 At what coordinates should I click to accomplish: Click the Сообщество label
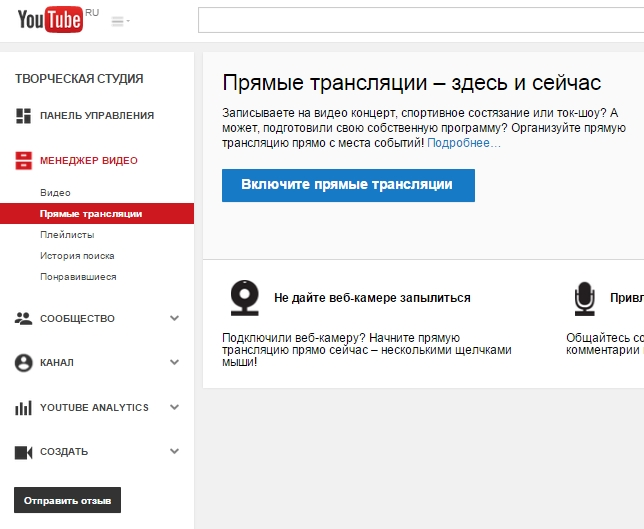tap(77, 319)
